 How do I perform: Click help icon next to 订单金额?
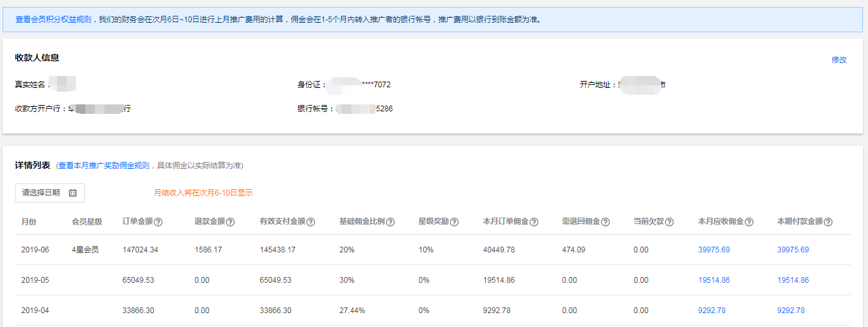point(159,222)
